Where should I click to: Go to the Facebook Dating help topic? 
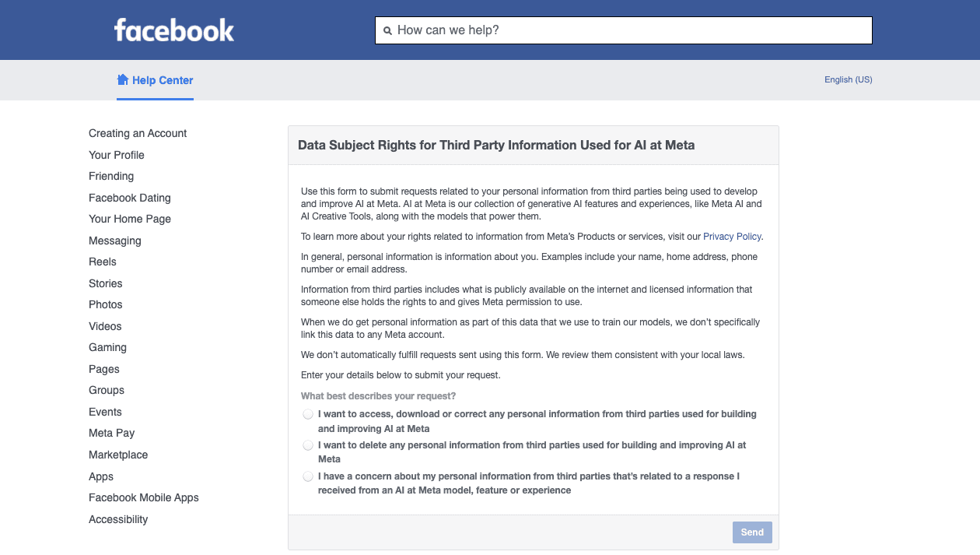(130, 198)
